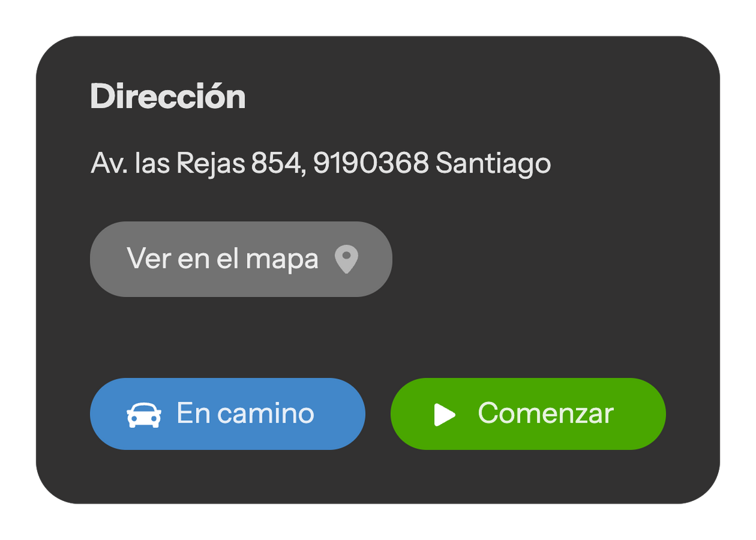756x540 pixels.
Task: Click the car icon
Action: [x=143, y=414]
